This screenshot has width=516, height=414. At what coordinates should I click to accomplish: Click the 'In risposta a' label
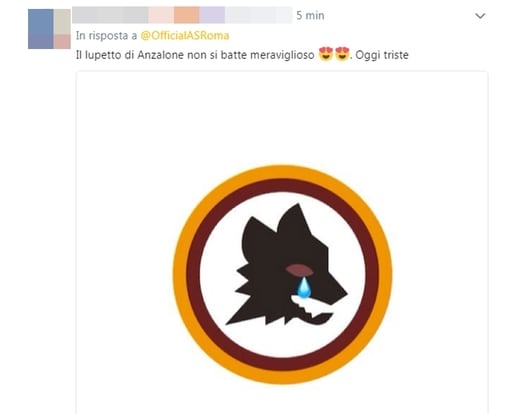tap(106, 36)
